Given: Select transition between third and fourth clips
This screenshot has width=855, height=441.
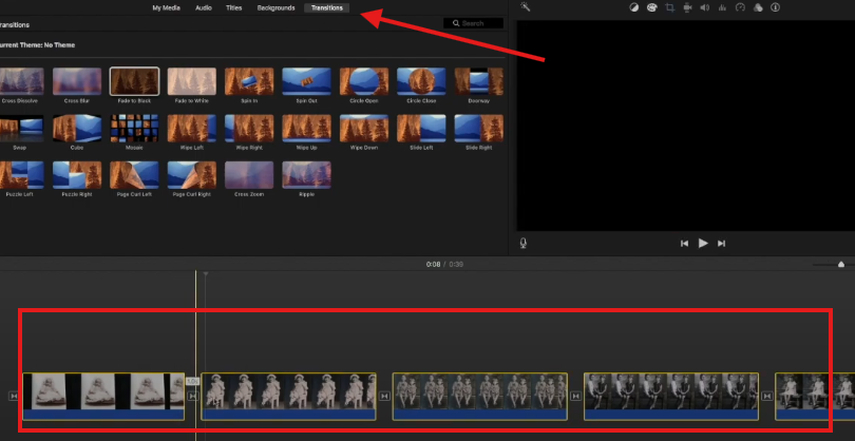Looking at the screenshot, I should point(576,396).
